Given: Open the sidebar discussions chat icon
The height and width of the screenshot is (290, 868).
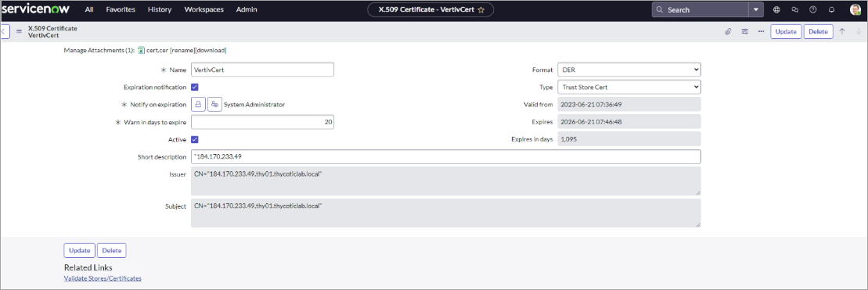Looking at the screenshot, I should [794, 10].
